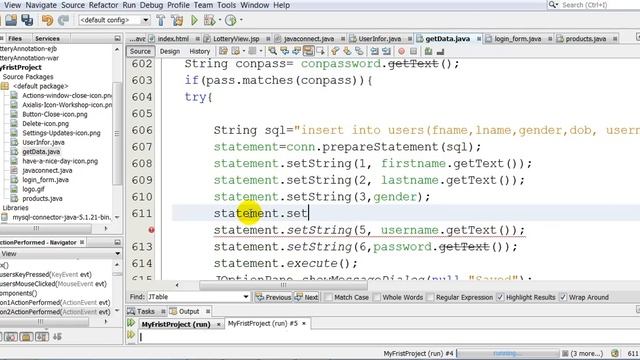640x360 pixels.
Task: Open the Debug Project dropdown arrow
Action: tap(220, 20)
